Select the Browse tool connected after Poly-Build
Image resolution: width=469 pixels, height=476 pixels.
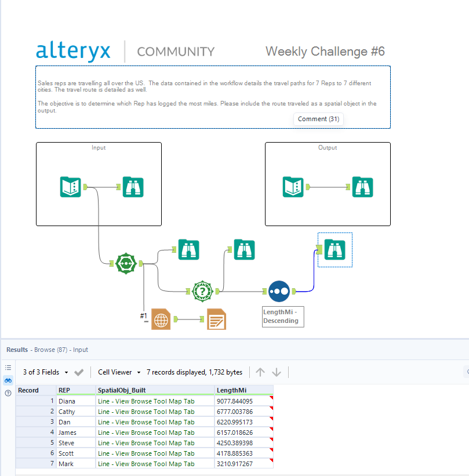pos(188,249)
